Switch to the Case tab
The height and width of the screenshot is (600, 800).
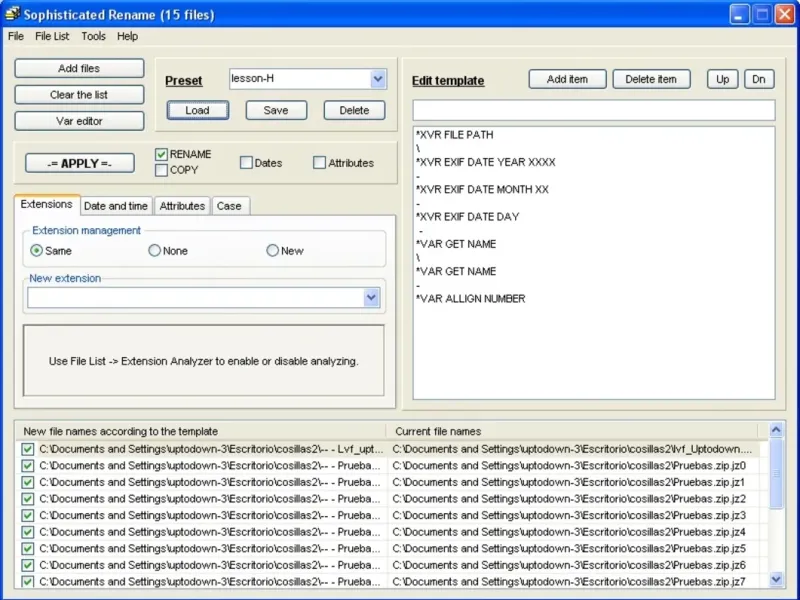pyautogui.click(x=229, y=206)
